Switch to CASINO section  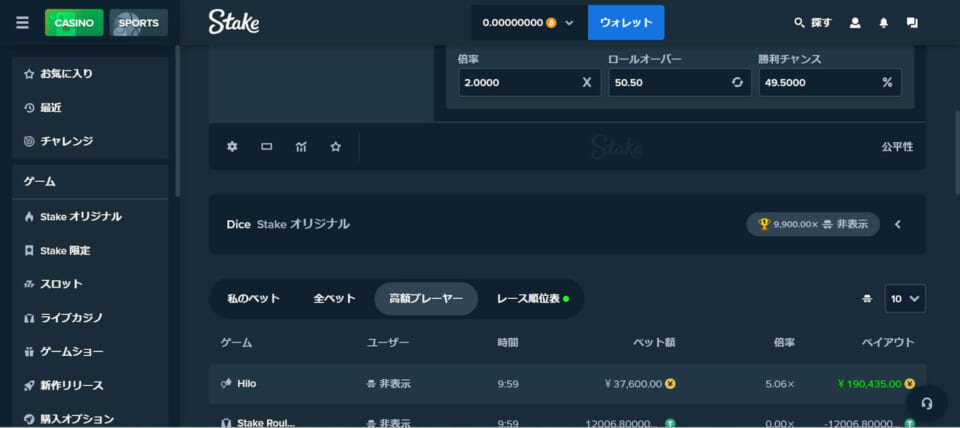pyautogui.click(x=74, y=23)
